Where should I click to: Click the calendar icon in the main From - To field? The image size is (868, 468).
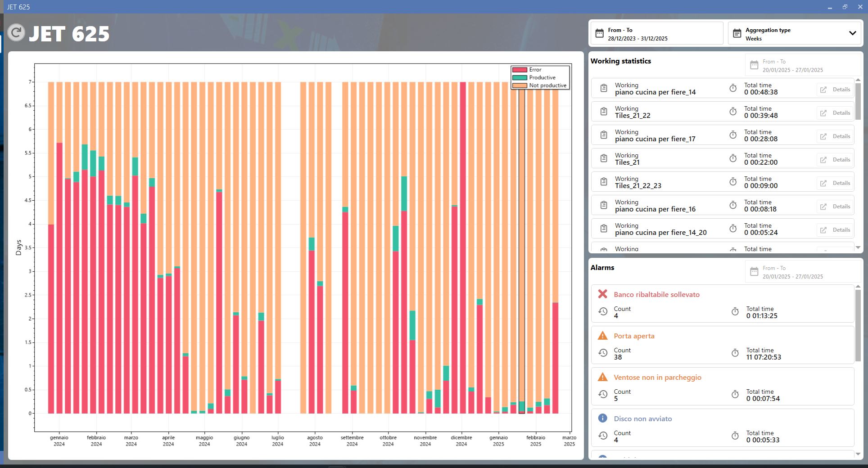(599, 33)
